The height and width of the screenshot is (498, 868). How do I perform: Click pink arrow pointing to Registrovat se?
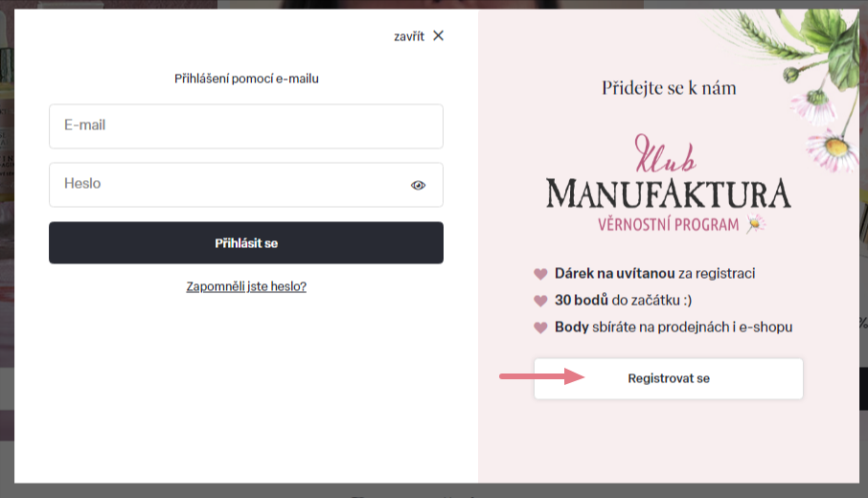click(x=542, y=377)
